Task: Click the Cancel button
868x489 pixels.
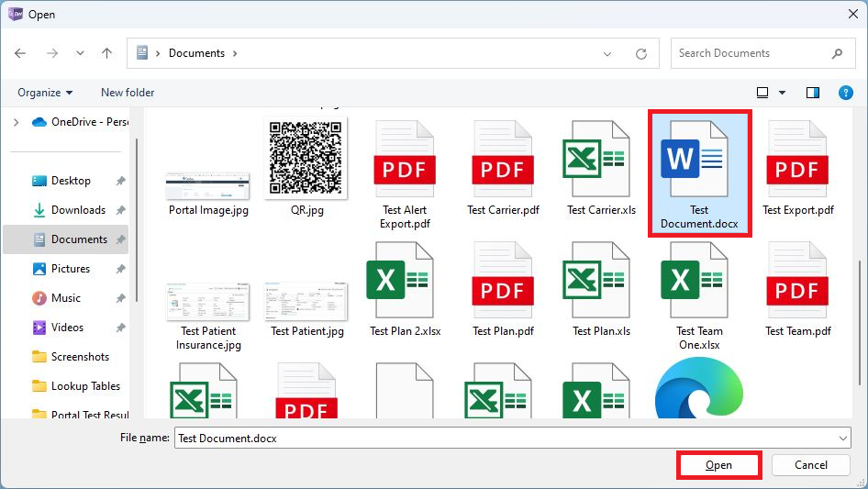Action: [811, 465]
